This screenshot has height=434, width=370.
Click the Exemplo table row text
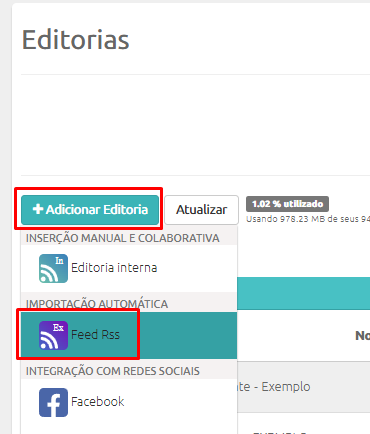pyautogui.click(x=274, y=387)
